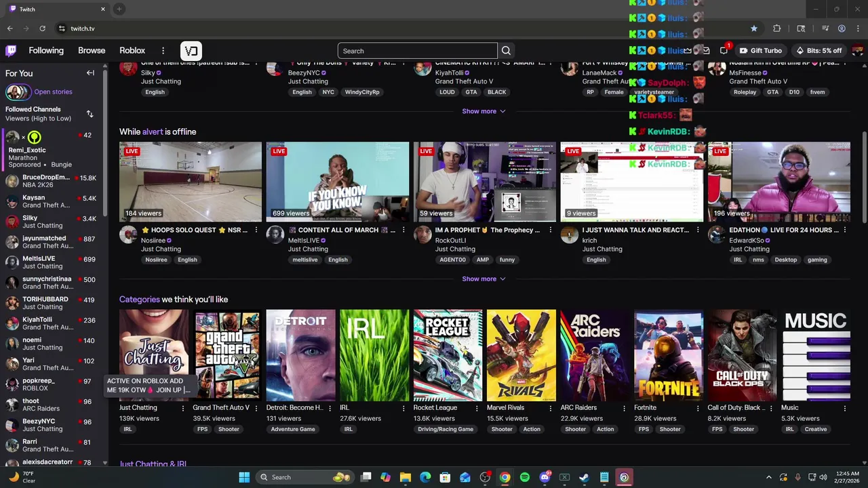The height and width of the screenshot is (488, 868).
Task: Click the Categories heading link
Action: click(140, 299)
